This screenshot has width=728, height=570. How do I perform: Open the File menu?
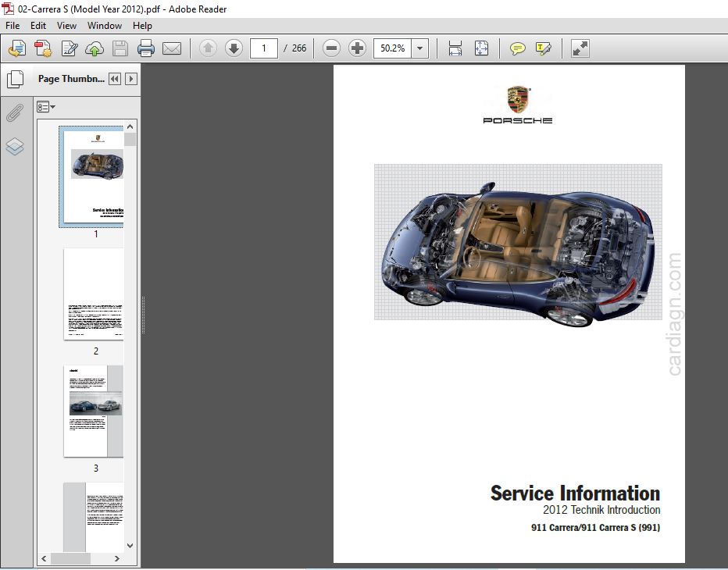12,26
